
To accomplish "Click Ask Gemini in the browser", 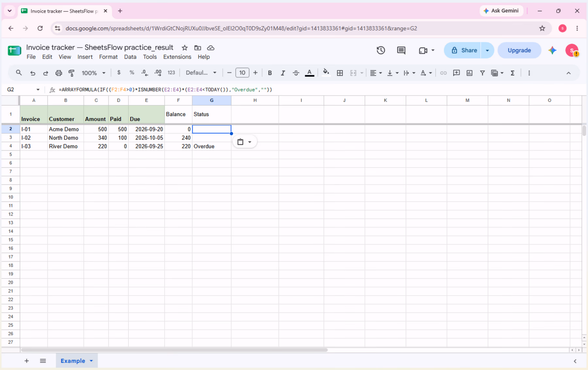I will pos(501,11).
